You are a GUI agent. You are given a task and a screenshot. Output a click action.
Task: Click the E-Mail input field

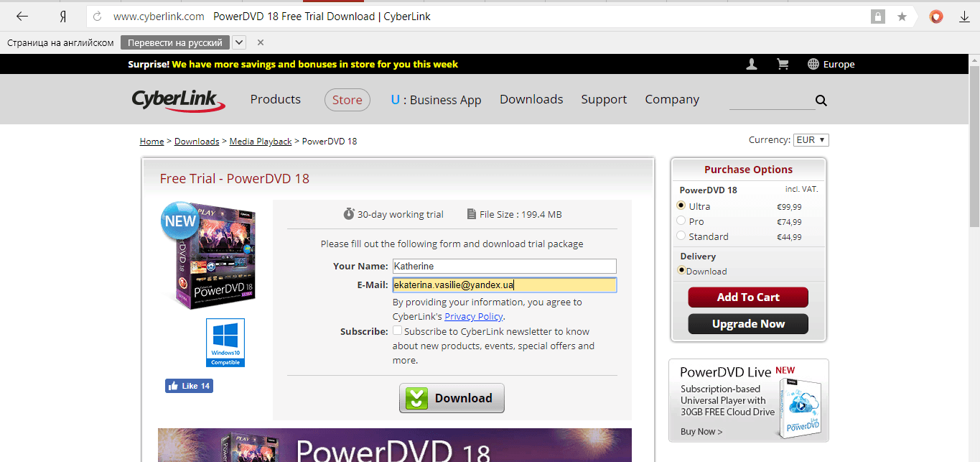point(504,285)
